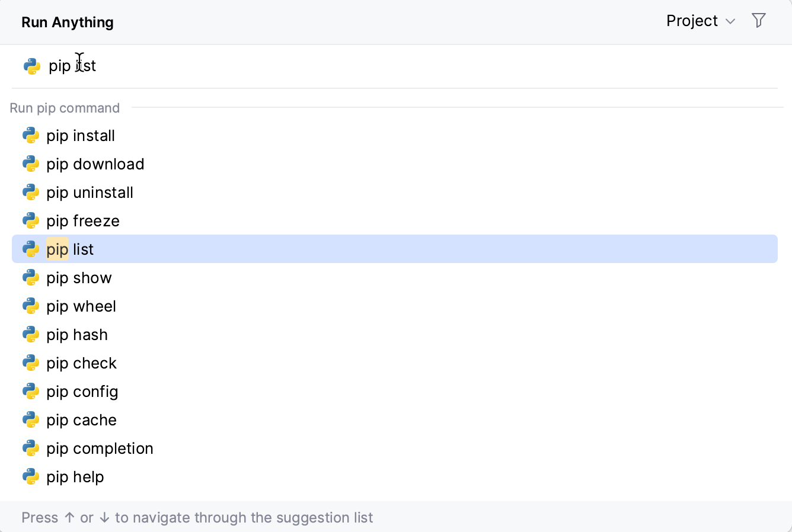
Task: Run the highlighted pip list suggestion
Action: (70, 249)
